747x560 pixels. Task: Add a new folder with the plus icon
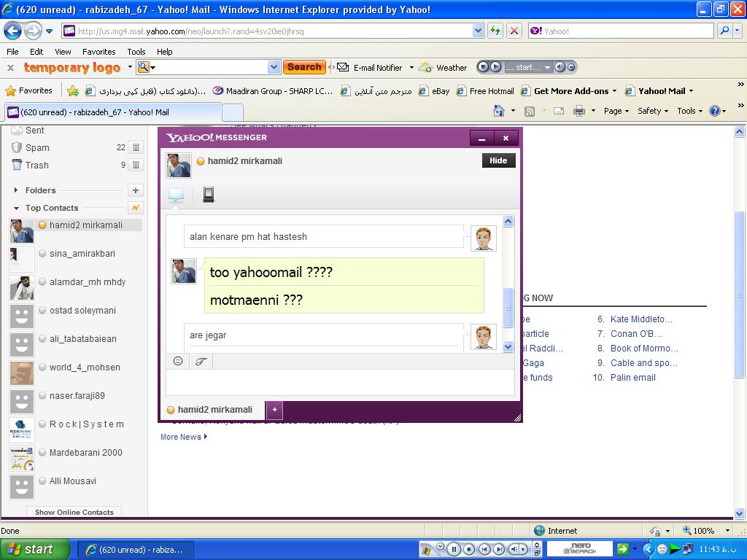click(x=136, y=190)
